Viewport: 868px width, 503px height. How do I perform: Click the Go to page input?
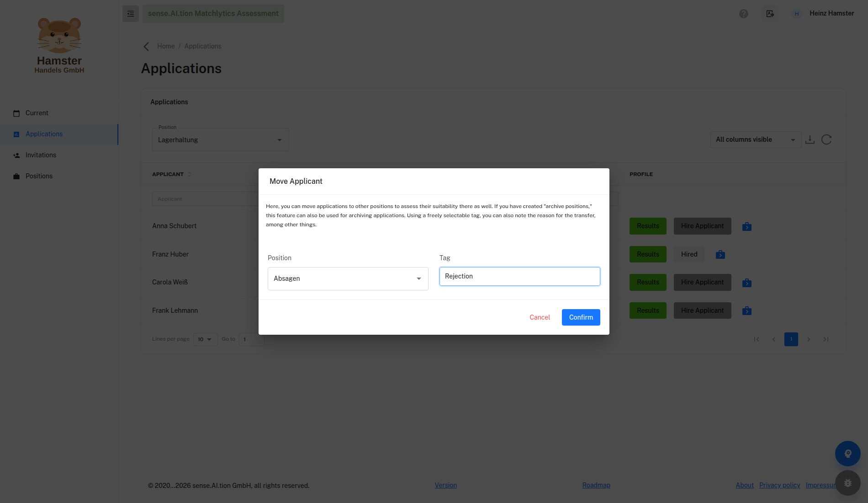coord(251,339)
